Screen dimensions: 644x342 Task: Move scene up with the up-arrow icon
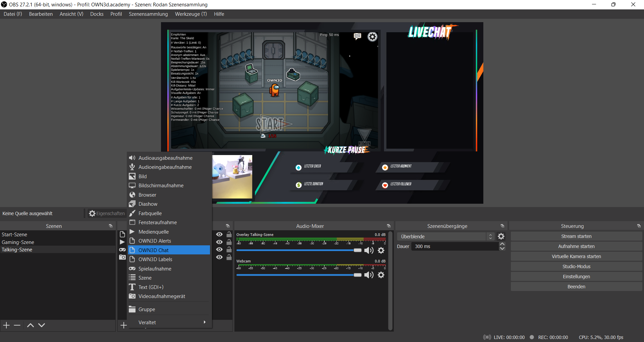30,325
